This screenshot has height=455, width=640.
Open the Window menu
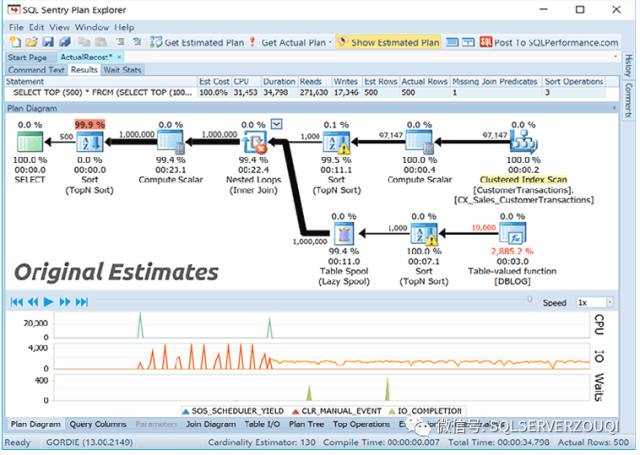[92, 27]
